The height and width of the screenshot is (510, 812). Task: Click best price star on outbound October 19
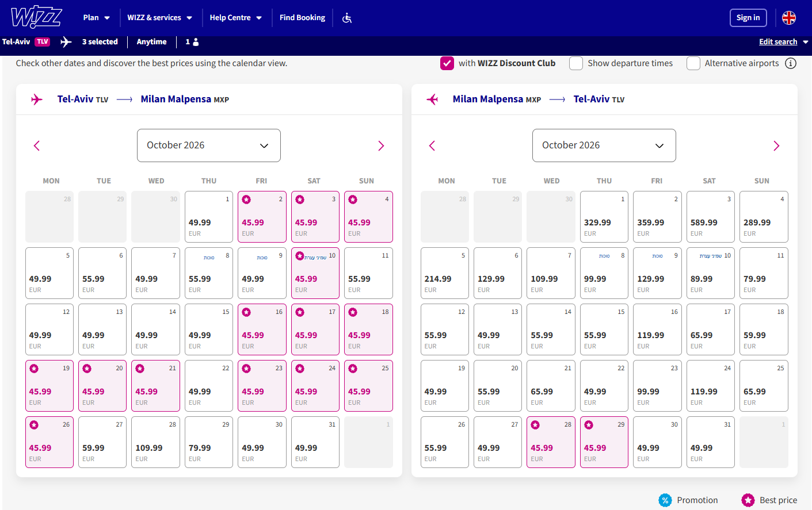coord(34,369)
